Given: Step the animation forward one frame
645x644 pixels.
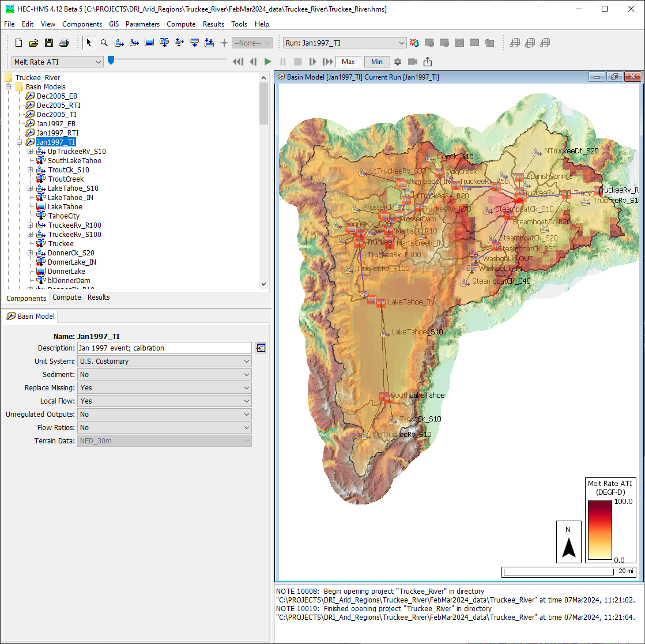Looking at the screenshot, I should pyautogui.click(x=312, y=62).
